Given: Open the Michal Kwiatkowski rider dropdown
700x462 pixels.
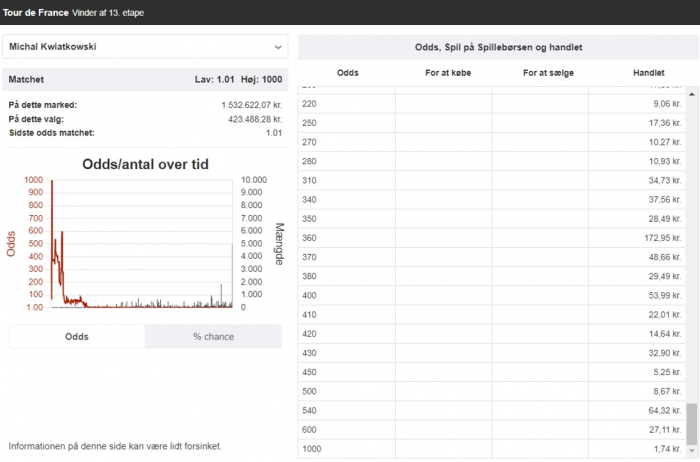Looking at the screenshot, I should tap(145, 47).
